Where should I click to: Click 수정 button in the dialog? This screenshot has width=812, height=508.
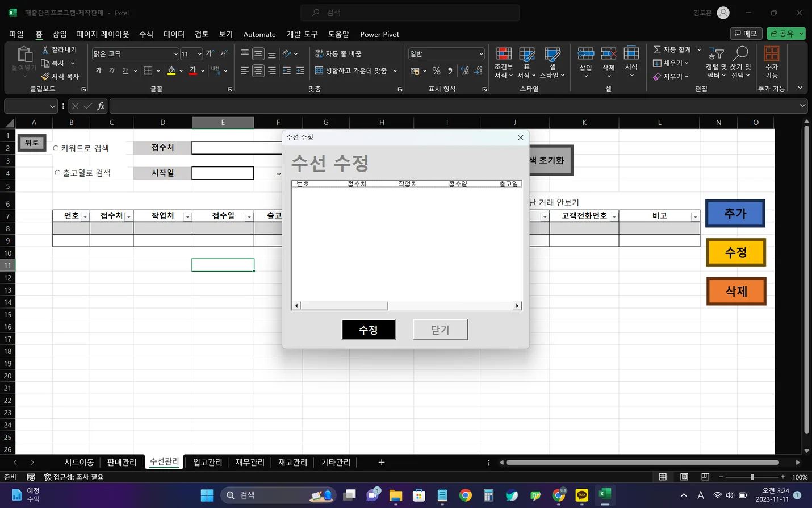369,330
